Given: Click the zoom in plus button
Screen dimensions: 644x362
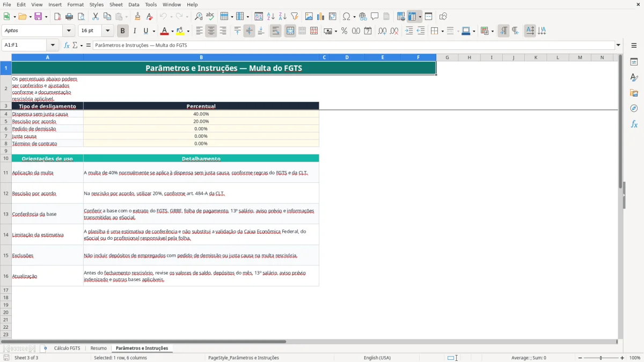Looking at the screenshot, I should tap(623, 358).
